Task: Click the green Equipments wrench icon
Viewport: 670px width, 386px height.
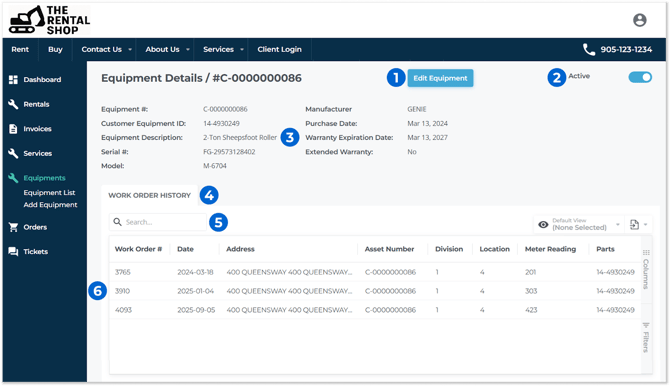Action: pyautogui.click(x=13, y=178)
